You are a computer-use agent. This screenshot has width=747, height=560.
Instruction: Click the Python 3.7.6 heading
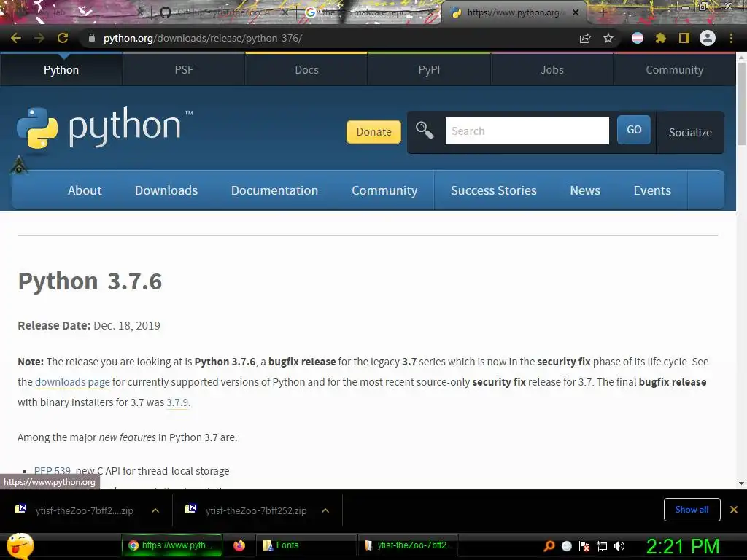(x=90, y=281)
